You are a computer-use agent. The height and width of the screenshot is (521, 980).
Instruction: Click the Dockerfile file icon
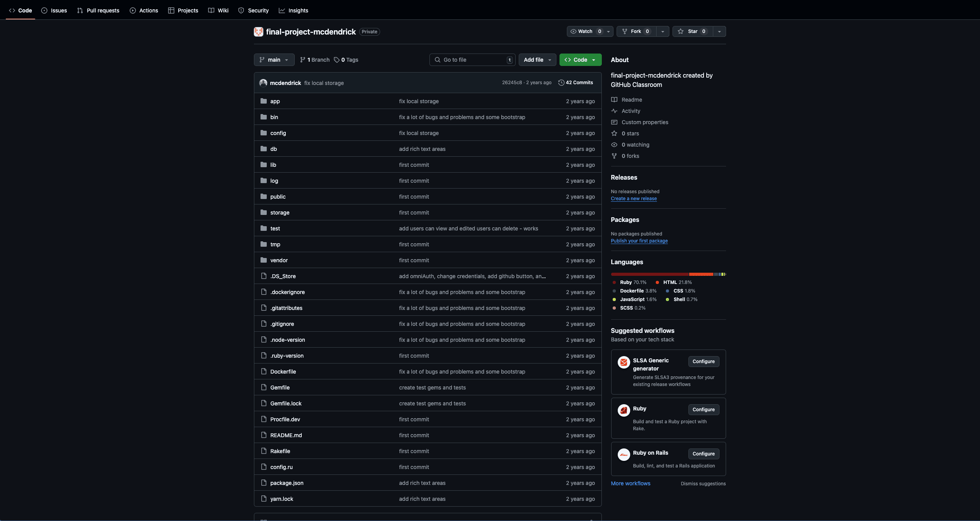[x=264, y=371]
